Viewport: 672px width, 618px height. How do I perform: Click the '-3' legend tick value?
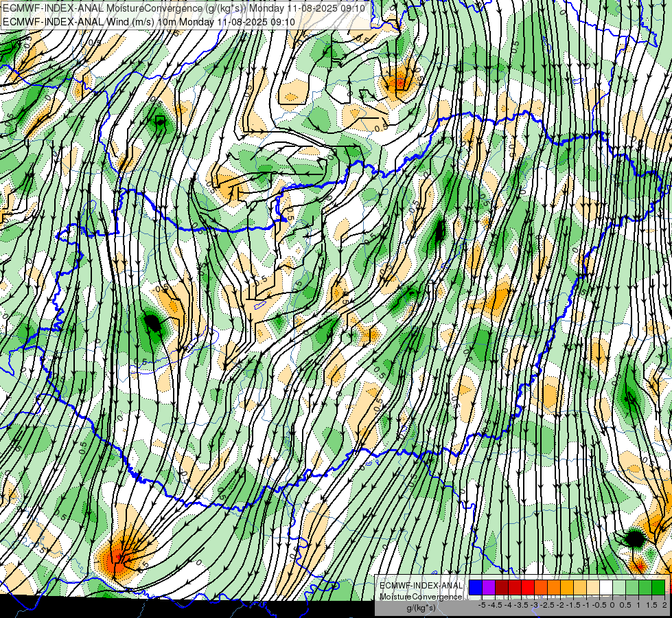(x=534, y=605)
